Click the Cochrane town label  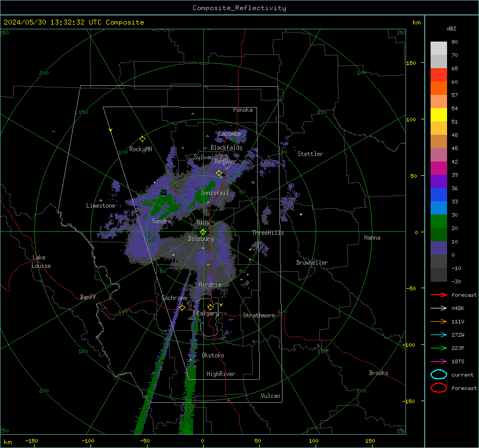[174, 298]
